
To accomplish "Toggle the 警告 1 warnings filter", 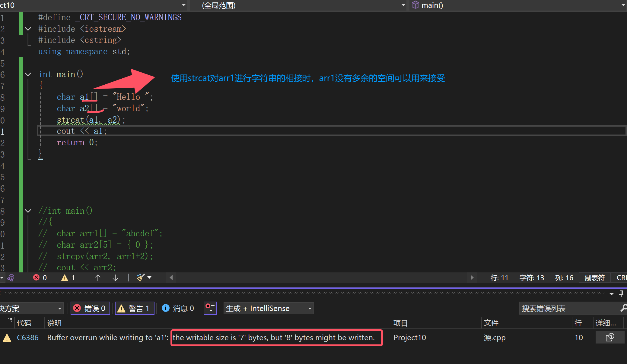I will [134, 308].
